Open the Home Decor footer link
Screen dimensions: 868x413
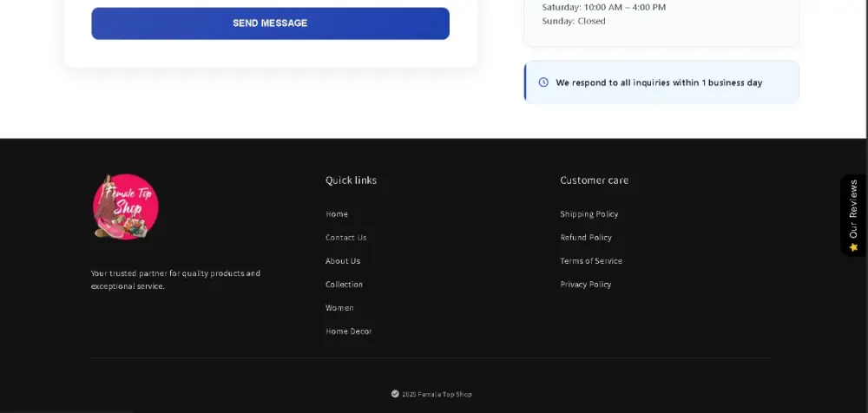point(349,331)
